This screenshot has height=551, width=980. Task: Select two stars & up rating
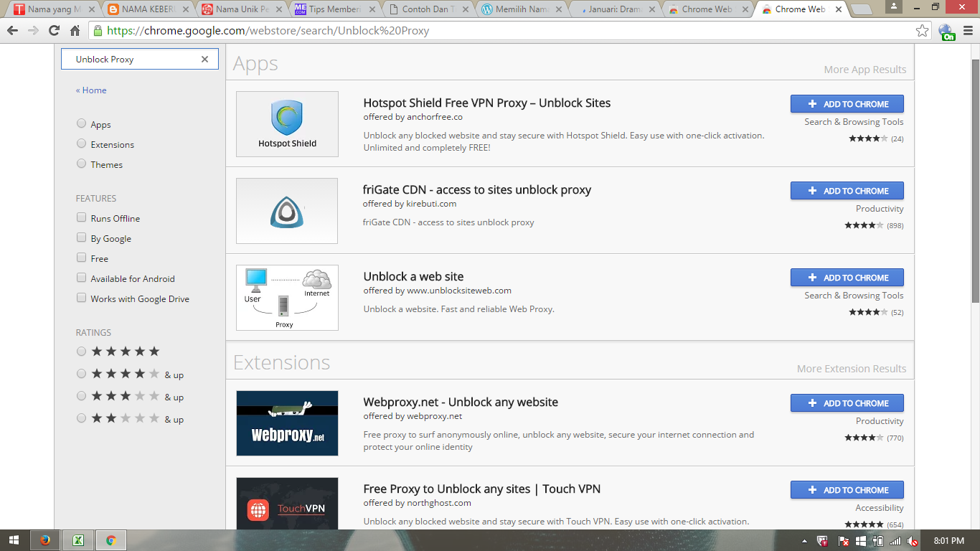pos(81,418)
